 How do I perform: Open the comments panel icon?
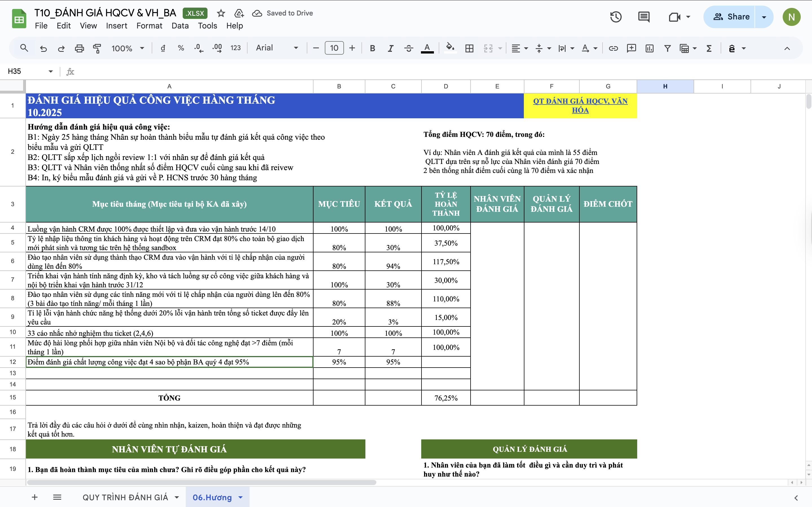click(644, 17)
